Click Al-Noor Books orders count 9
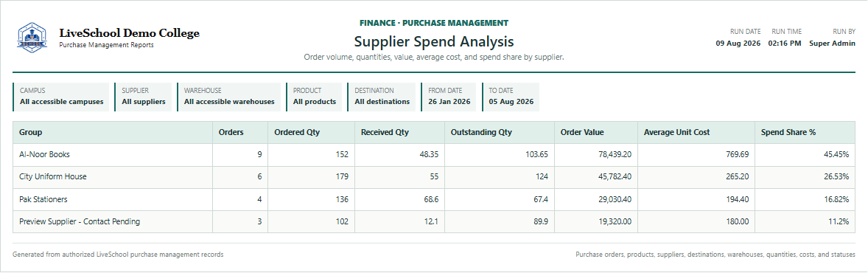 (259, 155)
